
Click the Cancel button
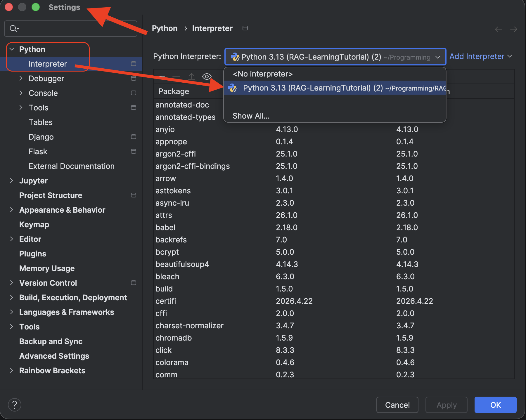pyautogui.click(x=397, y=405)
